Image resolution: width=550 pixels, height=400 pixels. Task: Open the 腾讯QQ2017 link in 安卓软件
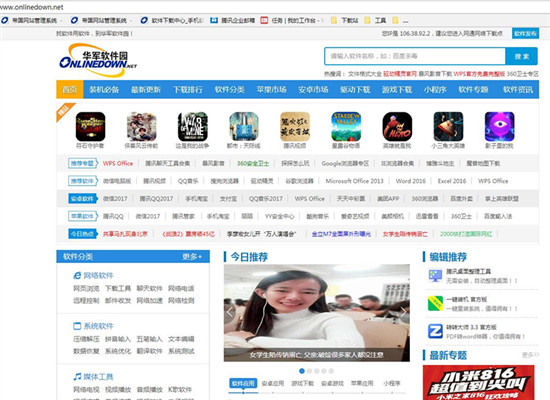pyautogui.click(x=156, y=199)
